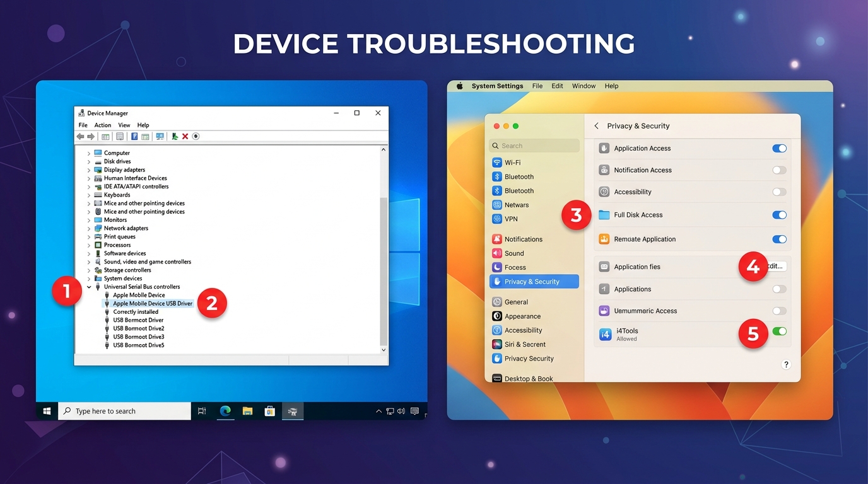Open File Explorer from the Windows taskbar
Image resolution: width=868 pixels, height=484 pixels.
pos(247,411)
